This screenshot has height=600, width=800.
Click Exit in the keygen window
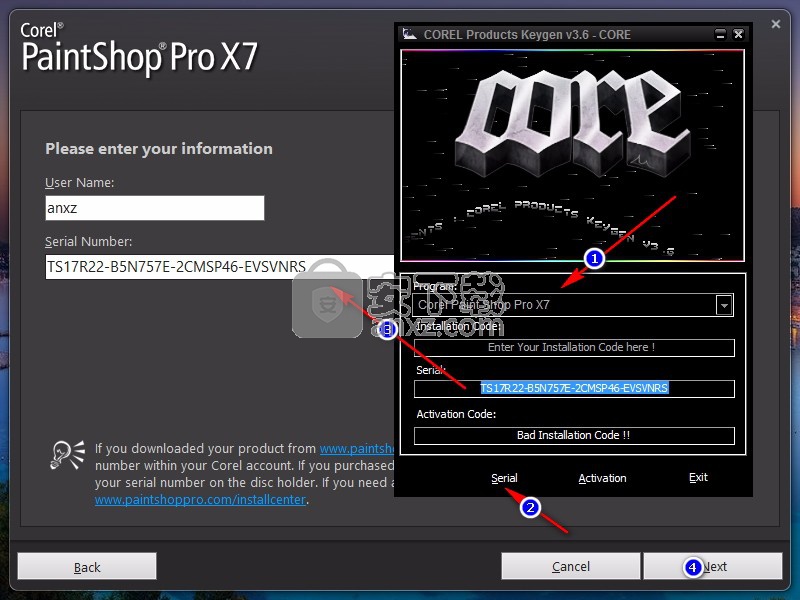tap(698, 477)
